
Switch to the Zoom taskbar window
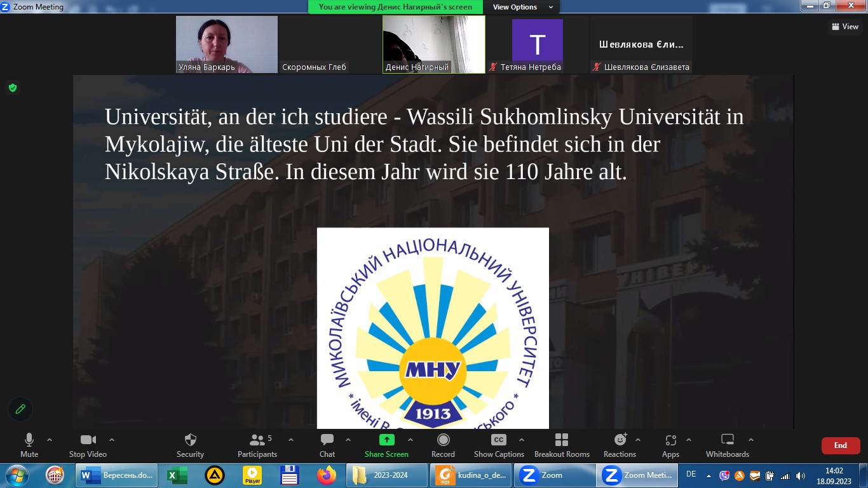pos(555,475)
